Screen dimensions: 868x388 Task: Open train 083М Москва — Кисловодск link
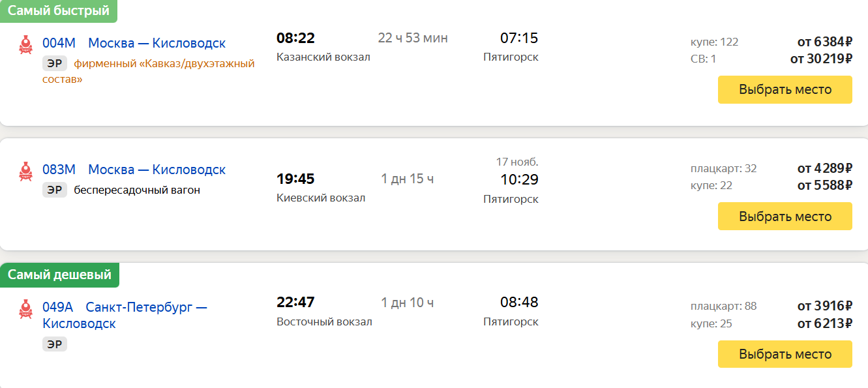coord(134,170)
